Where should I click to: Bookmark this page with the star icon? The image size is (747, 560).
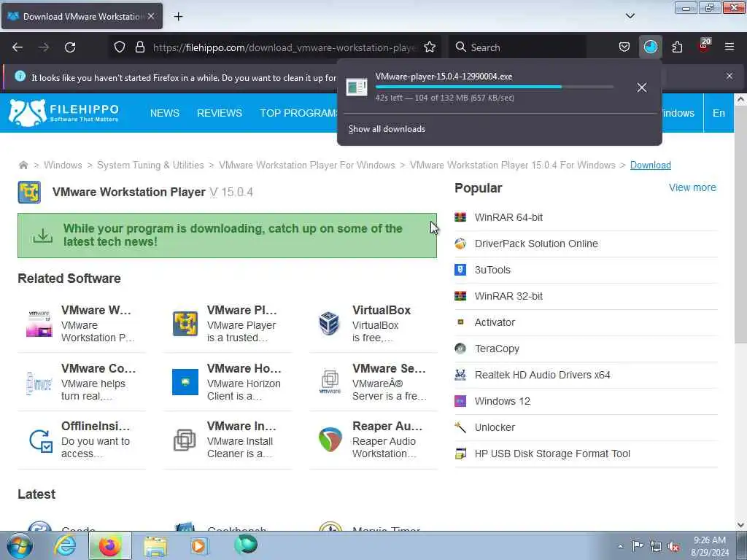[x=429, y=47]
